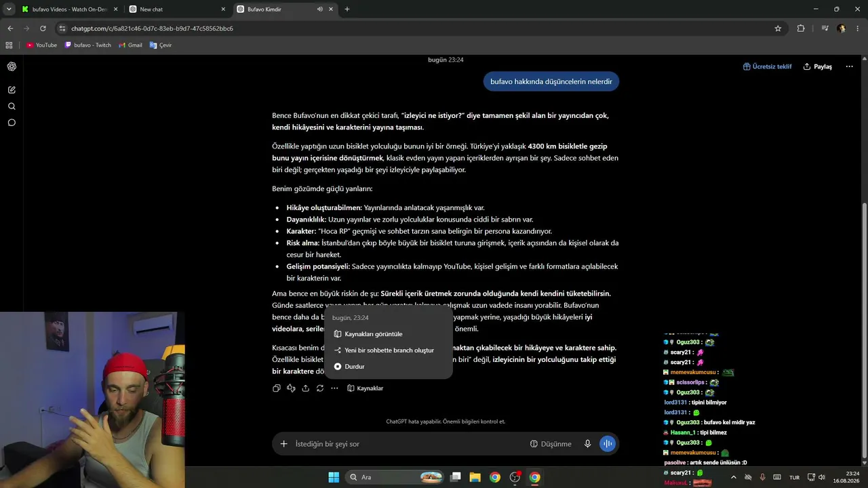Select Kaynakları görüntüle menu item
The width and height of the screenshot is (868, 488).
[x=389, y=334]
